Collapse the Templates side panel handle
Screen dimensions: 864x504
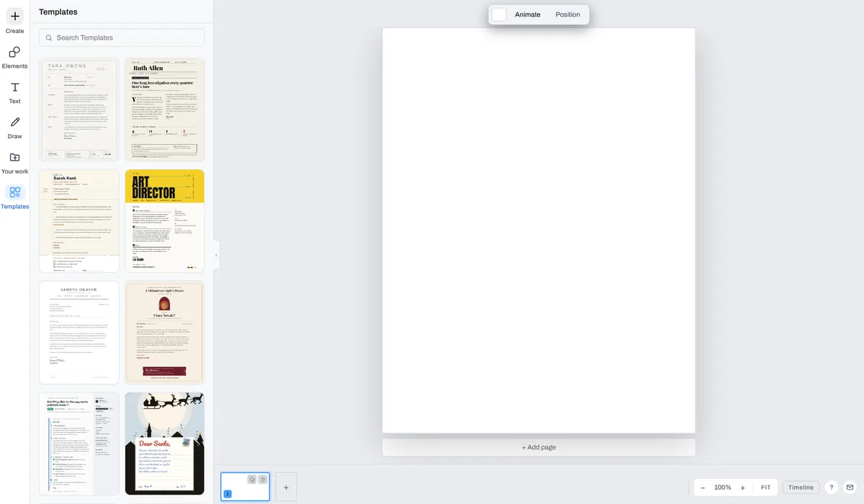point(217,255)
